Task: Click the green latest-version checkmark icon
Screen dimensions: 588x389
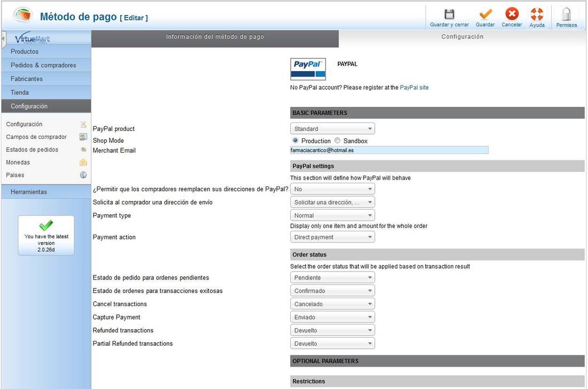Action: click(x=46, y=225)
